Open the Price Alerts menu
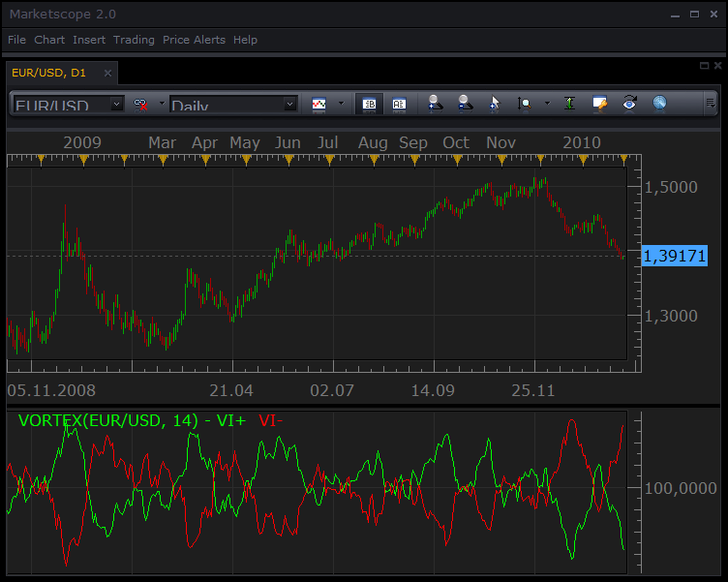The image size is (728, 582). point(194,40)
